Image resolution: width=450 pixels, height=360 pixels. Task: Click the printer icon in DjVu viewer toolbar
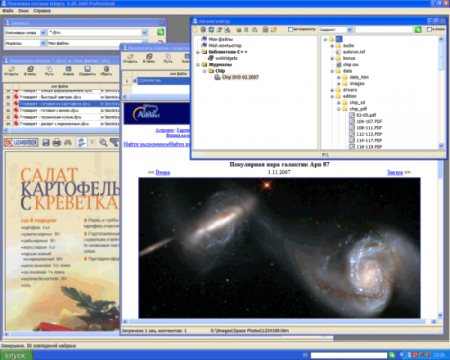click(57, 143)
